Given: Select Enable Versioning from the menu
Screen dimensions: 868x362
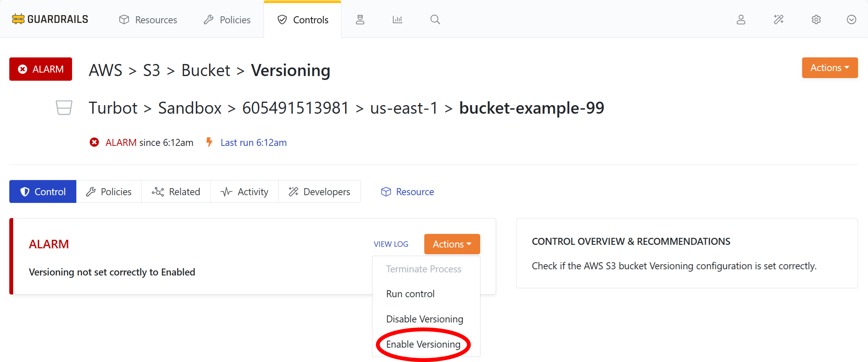Looking at the screenshot, I should click(424, 344).
